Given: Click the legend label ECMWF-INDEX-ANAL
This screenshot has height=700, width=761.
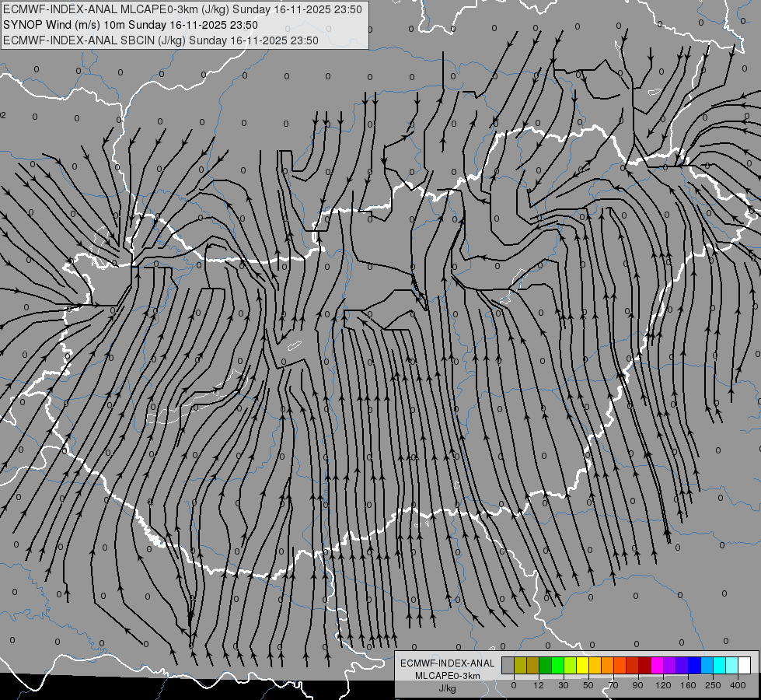Looking at the screenshot, I should (447, 663).
